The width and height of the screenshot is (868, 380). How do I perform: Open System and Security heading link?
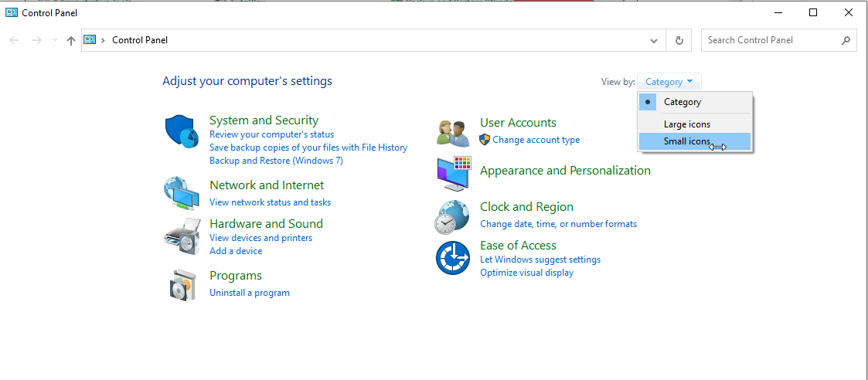pos(264,120)
